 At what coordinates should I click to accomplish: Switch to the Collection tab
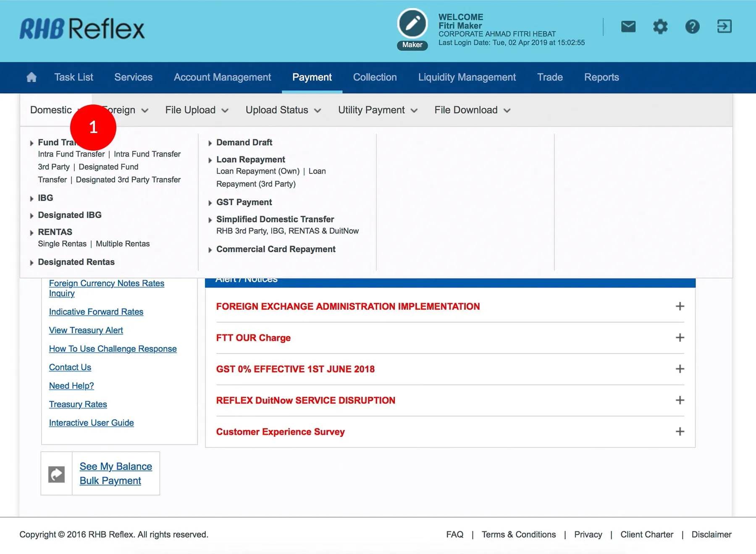click(375, 77)
